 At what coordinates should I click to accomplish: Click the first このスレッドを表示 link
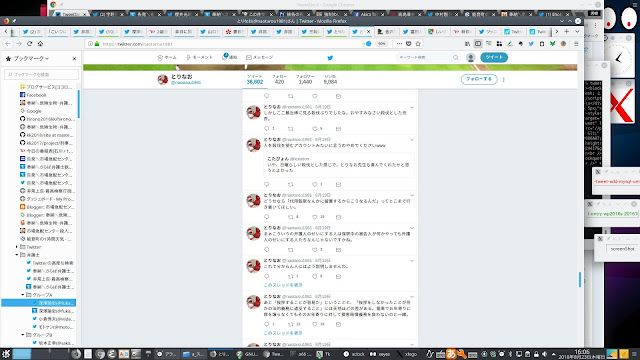[x=283, y=285]
